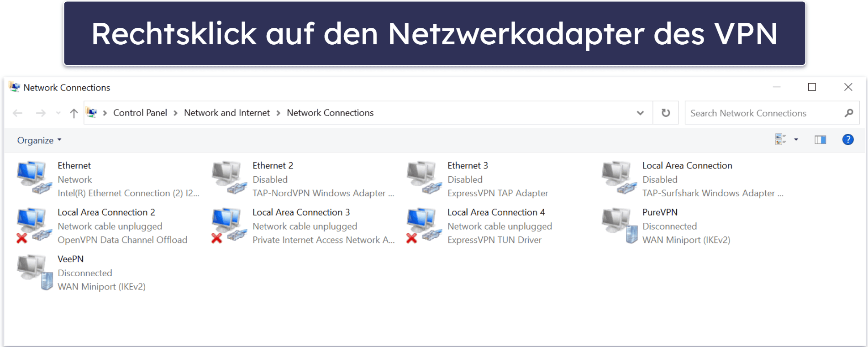Screen dimensions: 868x347
Task: Click the "Local Area Connection 4" label
Action: pos(496,212)
